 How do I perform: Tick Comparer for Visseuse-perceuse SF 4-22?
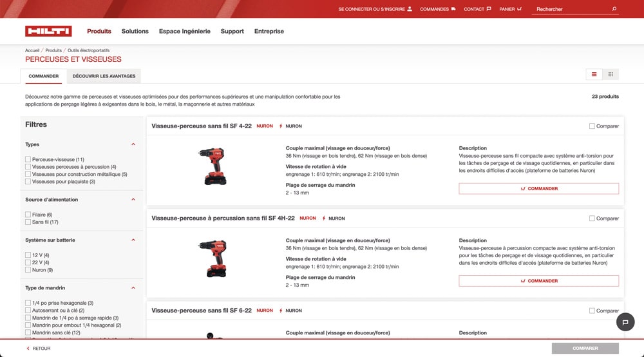(x=592, y=126)
